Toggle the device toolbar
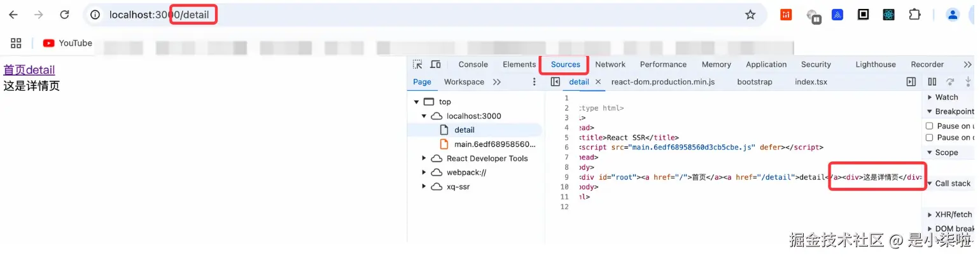Viewport: 980px width, 258px height. [x=436, y=64]
